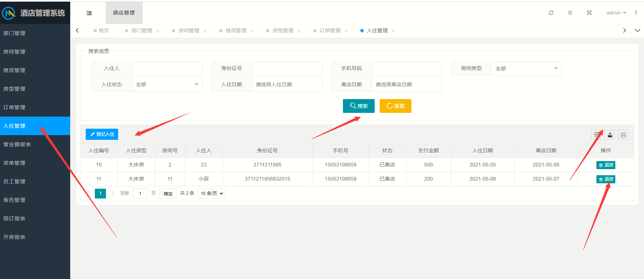Click the hotel system logo
The height and width of the screenshot is (279, 644).
point(9,13)
